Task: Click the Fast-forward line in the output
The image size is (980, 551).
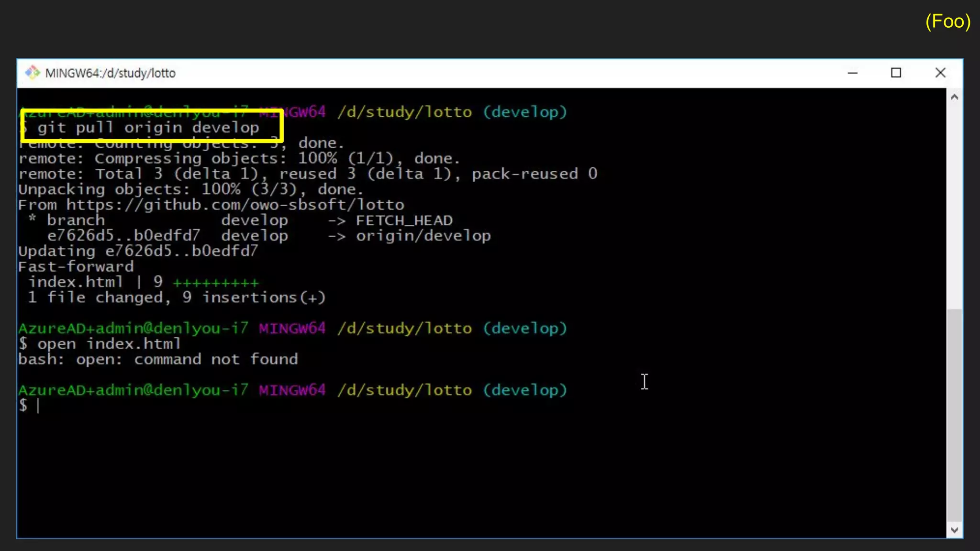Action: (76, 266)
